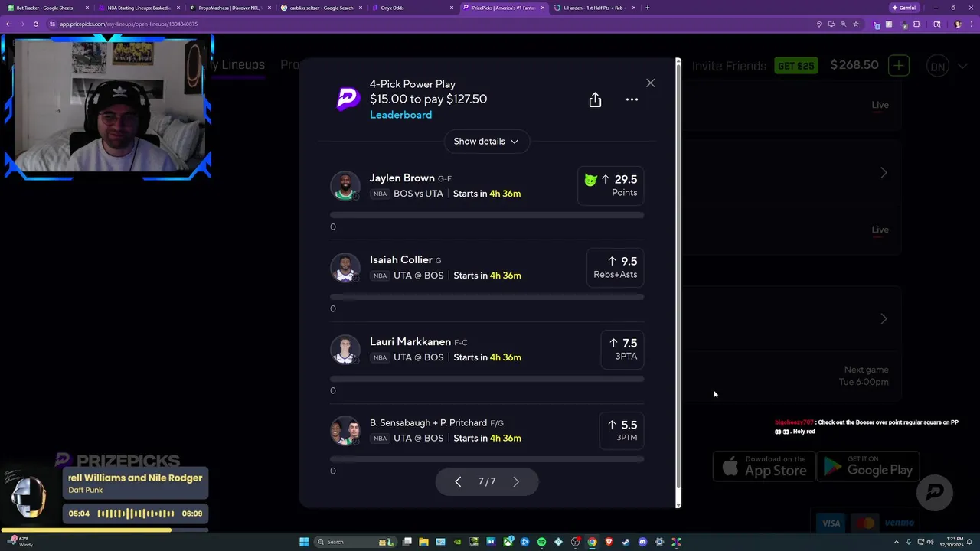This screenshot has width=980, height=551.
Task: Go to the previous lineup with the left chevron
Action: click(458, 481)
